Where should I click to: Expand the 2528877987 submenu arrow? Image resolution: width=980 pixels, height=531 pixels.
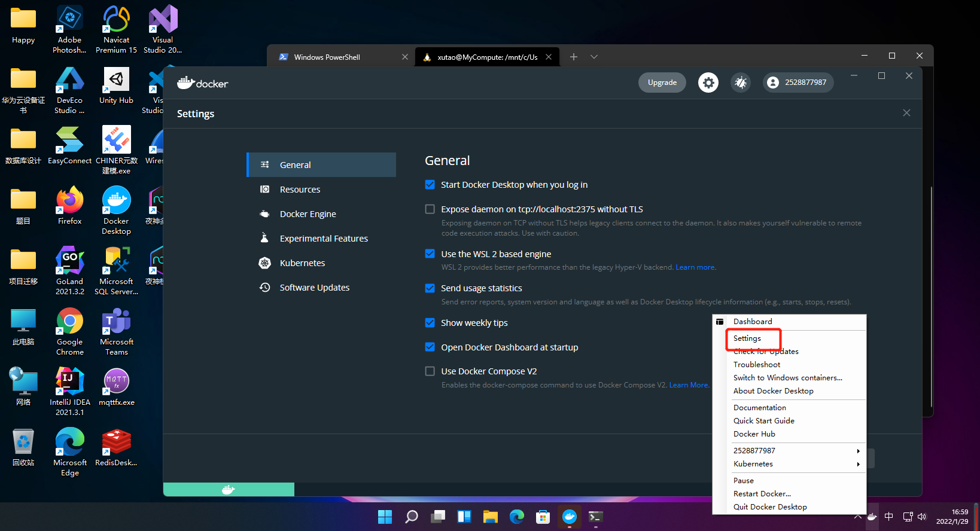click(858, 451)
